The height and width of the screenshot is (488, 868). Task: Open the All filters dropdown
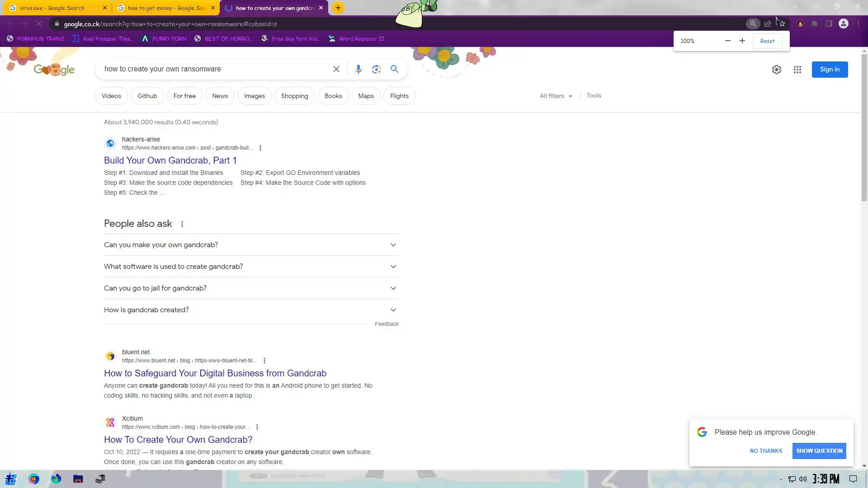[x=556, y=96]
